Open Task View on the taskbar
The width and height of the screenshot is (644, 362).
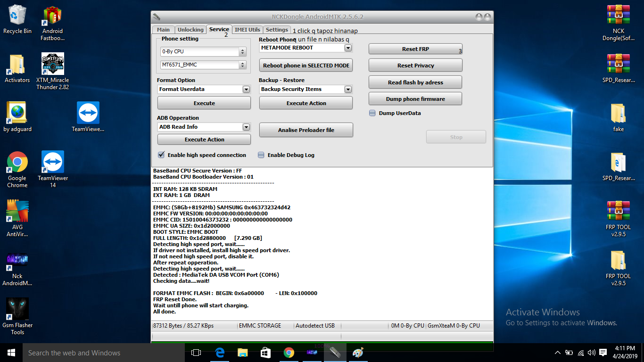click(x=196, y=353)
